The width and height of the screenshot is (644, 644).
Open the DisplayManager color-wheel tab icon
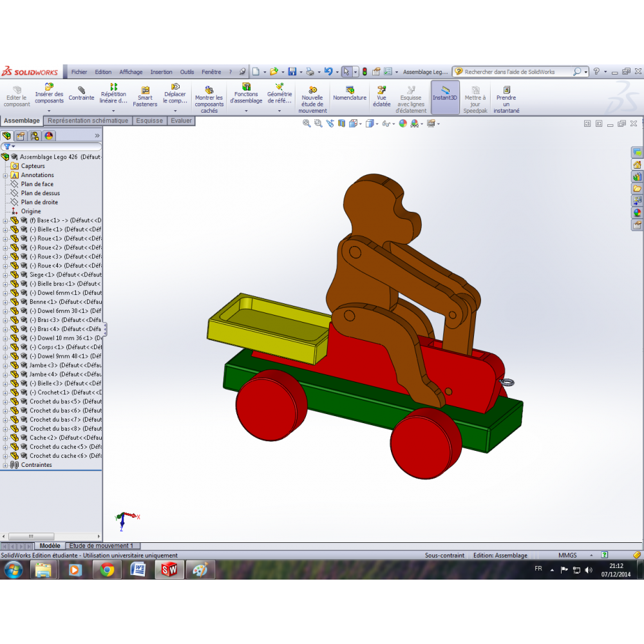pyautogui.click(x=49, y=136)
